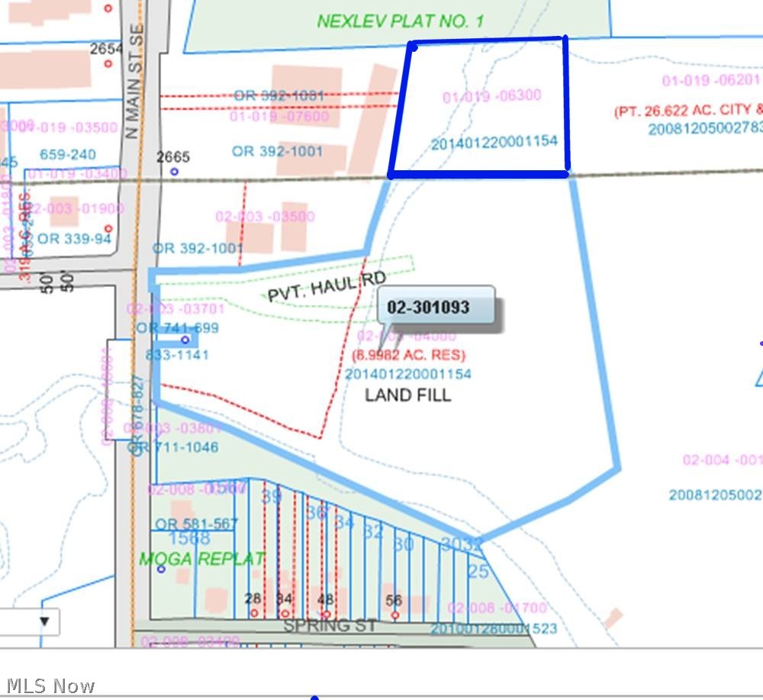The width and height of the screenshot is (763, 700).
Task: Select the 659-240 deed reference
Action: (68, 154)
